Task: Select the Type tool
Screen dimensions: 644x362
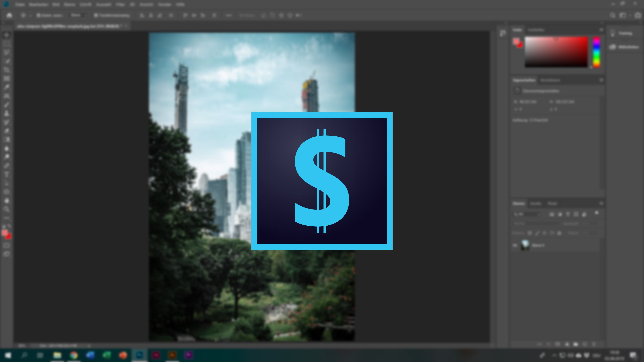Action: [7, 174]
